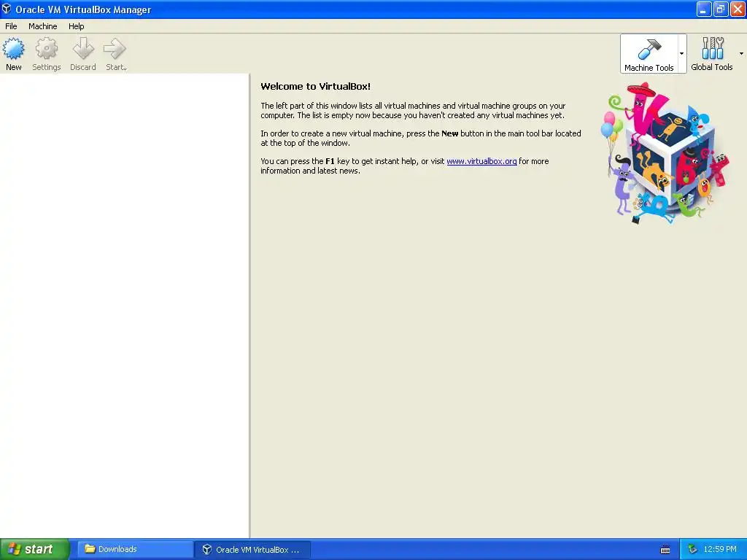Click the VirtualBox mascot cube image
747x560 pixels.
665,153
